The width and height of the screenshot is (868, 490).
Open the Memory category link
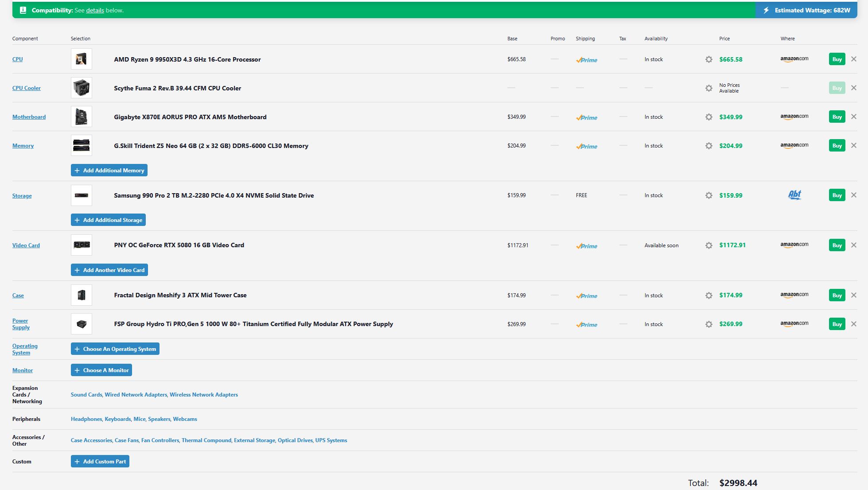tap(23, 145)
